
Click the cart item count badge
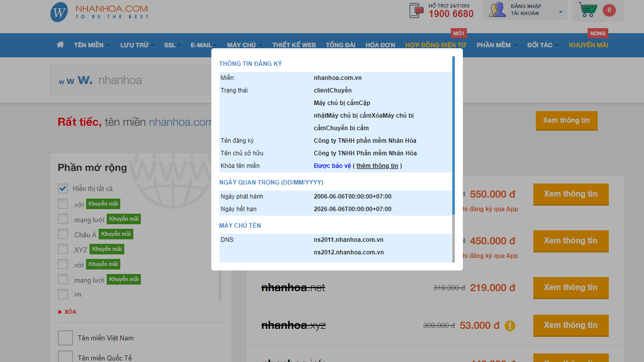[x=609, y=10]
